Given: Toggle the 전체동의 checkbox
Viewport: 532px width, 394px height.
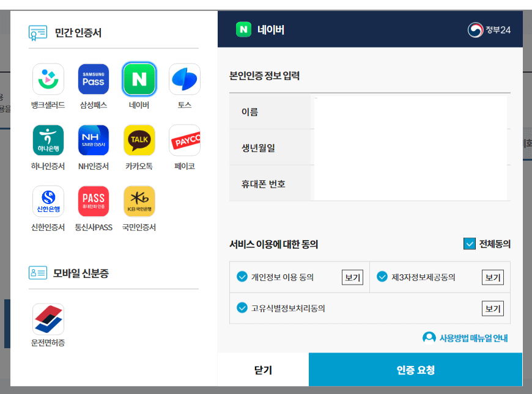Looking at the screenshot, I should (x=469, y=244).
